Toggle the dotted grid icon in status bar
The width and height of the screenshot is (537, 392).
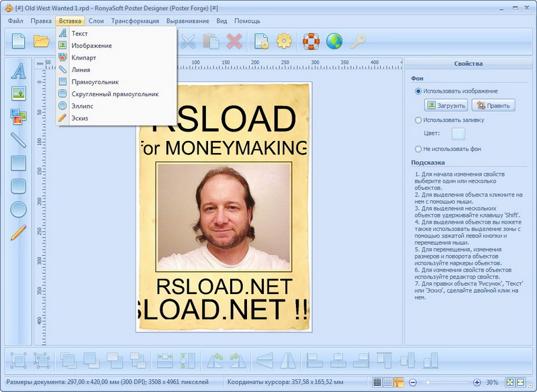388,382
